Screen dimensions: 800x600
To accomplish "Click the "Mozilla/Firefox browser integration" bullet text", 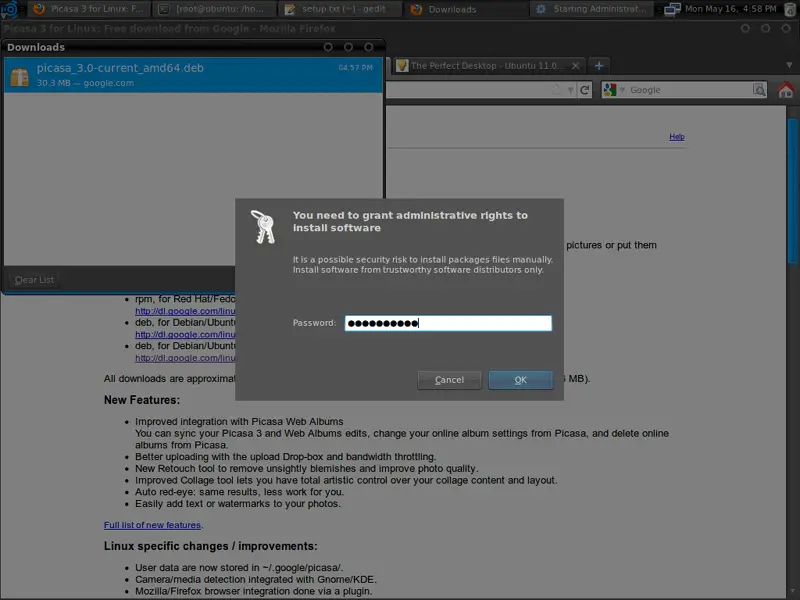I will coord(254,591).
